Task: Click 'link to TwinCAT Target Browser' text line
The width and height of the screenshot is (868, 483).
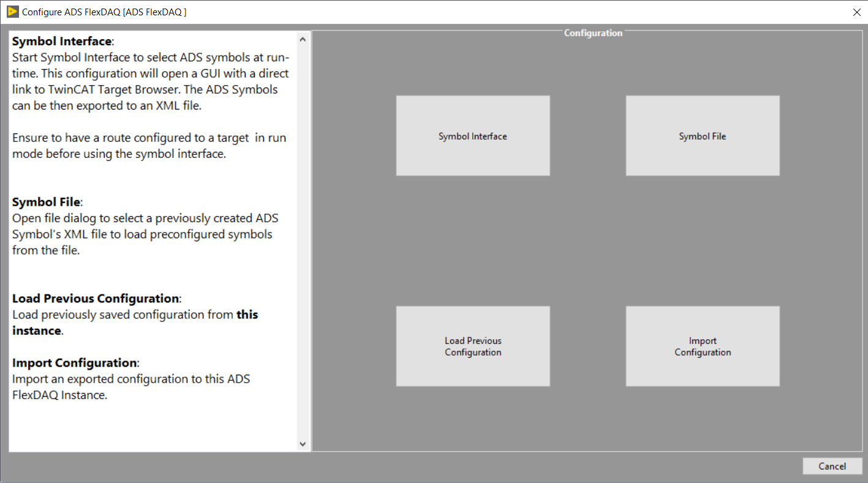Action: click(x=145, y=89)
